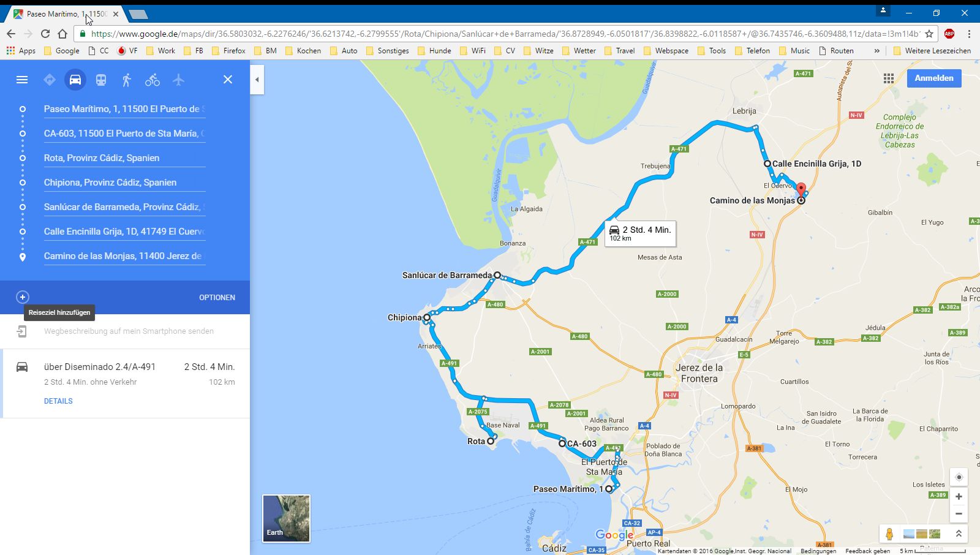Edit the CA-603 waypoint field
The width and height of the screenshot is (980, 555).
coord(124,134)
